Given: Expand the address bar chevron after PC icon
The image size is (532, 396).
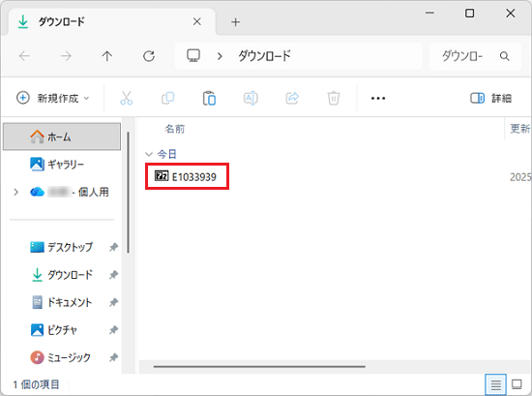Looking at the screenshot, I should [220, 56].
